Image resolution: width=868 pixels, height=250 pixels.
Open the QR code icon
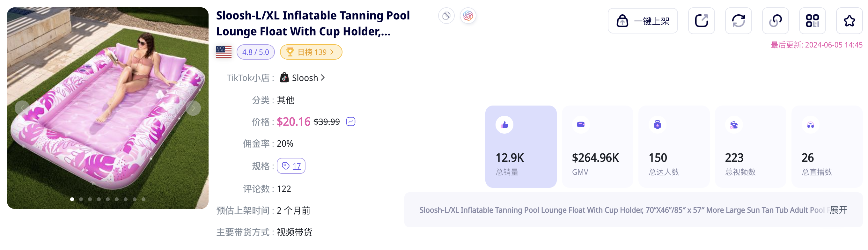[812, 21]
